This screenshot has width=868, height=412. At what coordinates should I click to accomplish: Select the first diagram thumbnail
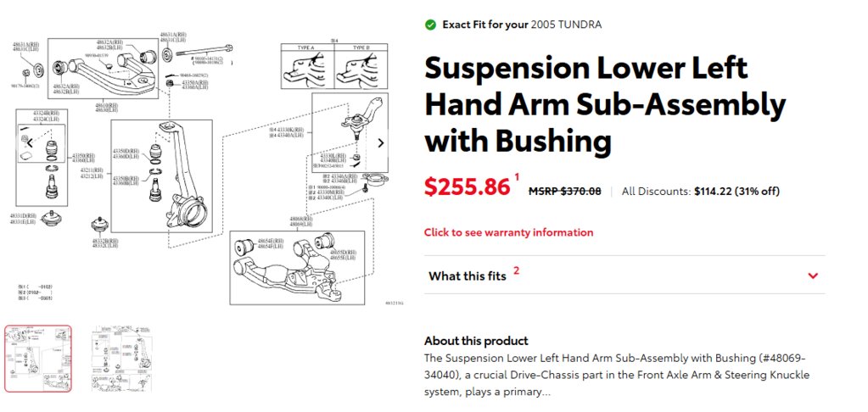coord(38,359)
